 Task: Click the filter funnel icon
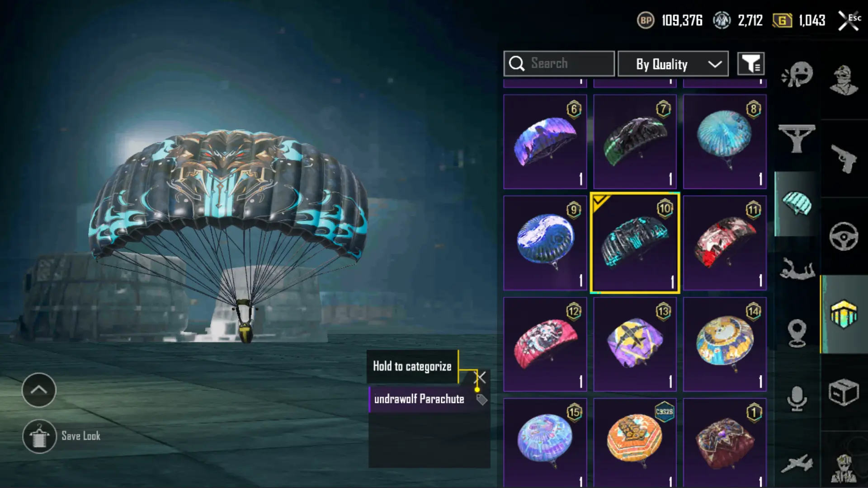[751, 64]
